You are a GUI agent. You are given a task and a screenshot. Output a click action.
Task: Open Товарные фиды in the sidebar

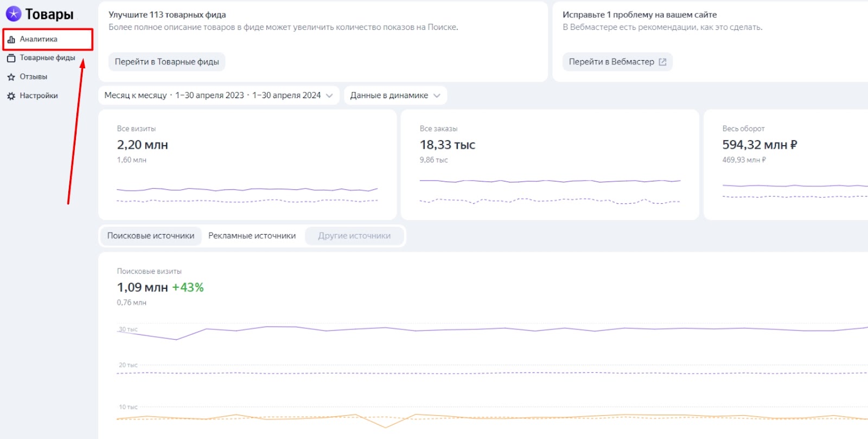tap(47, 58)
